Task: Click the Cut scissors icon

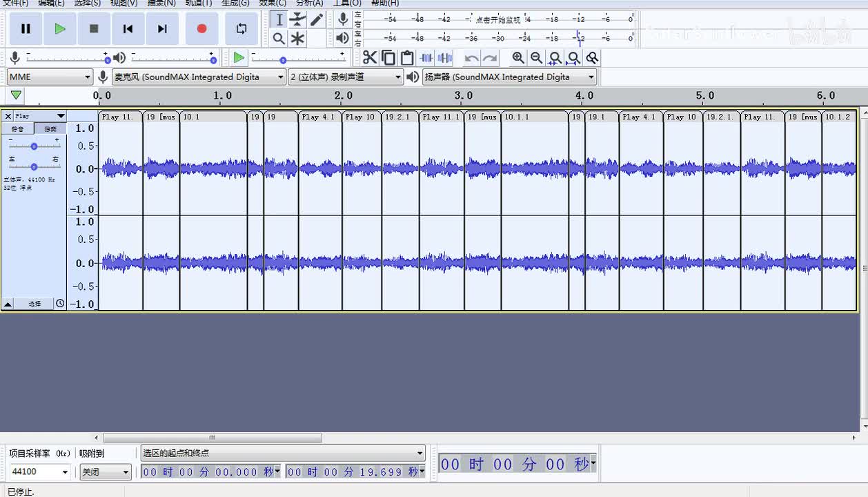Action: point(370,58)
